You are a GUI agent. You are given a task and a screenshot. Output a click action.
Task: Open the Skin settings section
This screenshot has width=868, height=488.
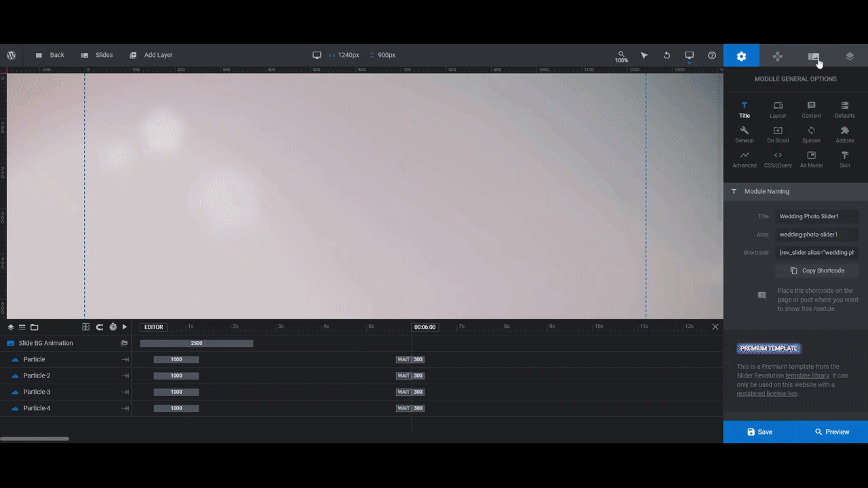click(845, 159)
